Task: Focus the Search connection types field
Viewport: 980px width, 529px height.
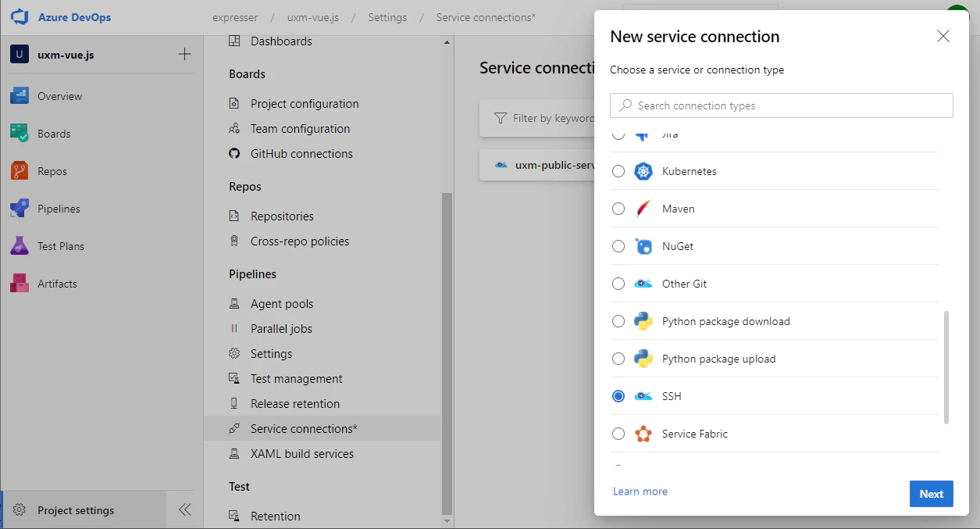Action: pyautogui.click(x=782, y=105)
